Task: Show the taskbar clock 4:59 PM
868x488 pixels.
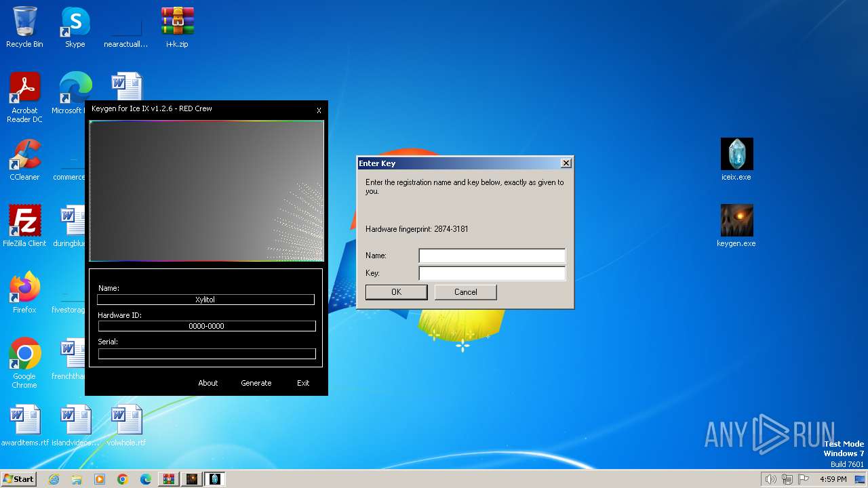Action: tap(833, 479)
